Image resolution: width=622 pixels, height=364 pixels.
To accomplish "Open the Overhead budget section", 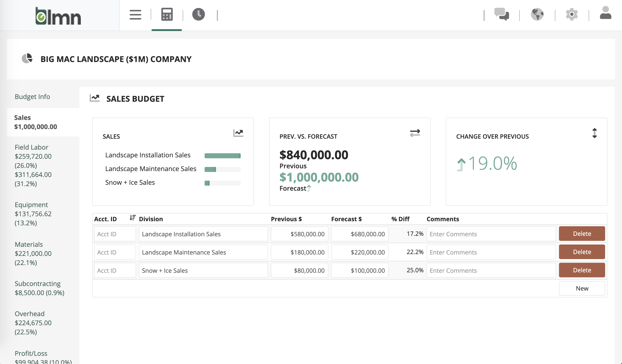I will click(29, 314).
